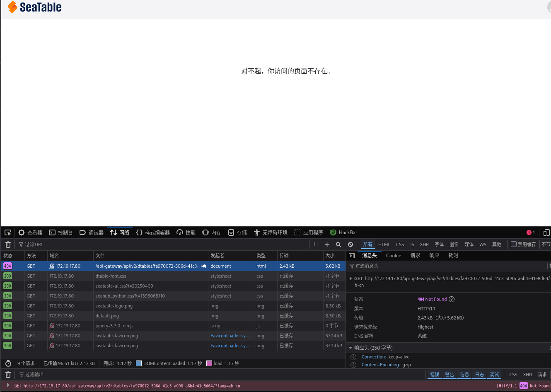
Task: Open FaviconLoader link in first favicon row
Action: coord(231,336)
